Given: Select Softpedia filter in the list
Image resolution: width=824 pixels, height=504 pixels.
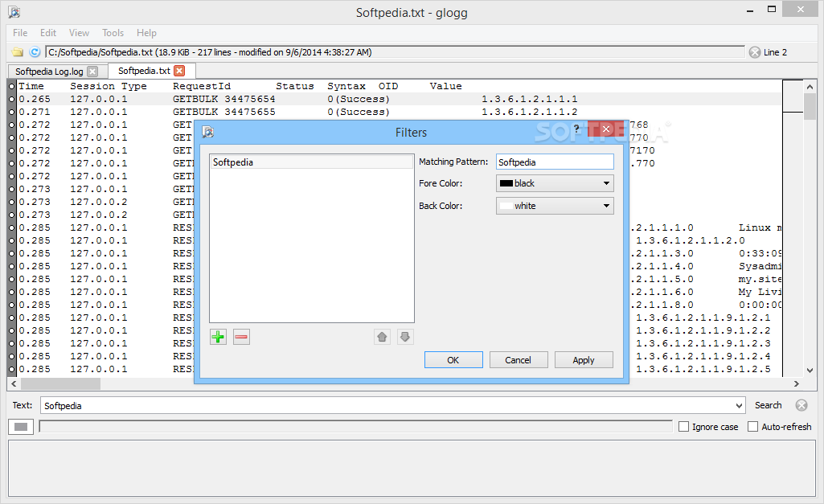Looking at the screenshot, I should tap(312, 162).
